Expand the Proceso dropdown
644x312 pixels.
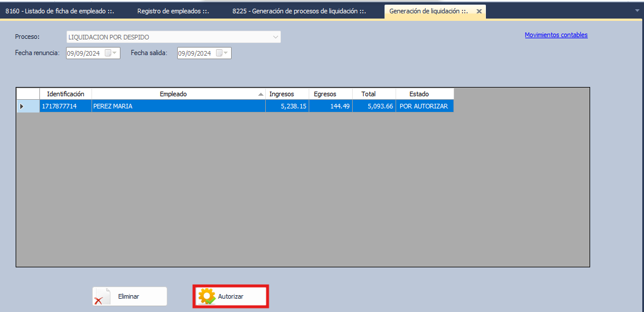click(275, 37)
